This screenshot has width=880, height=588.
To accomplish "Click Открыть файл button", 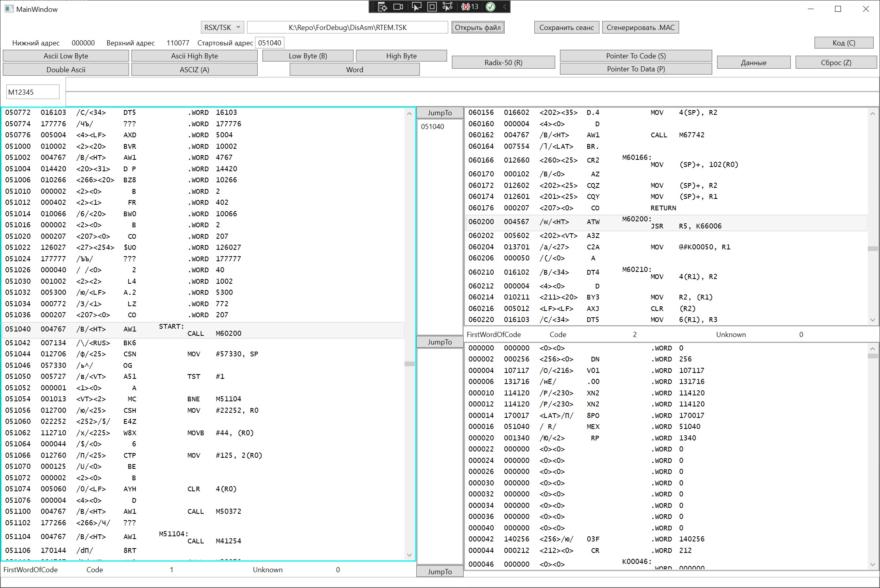I will point(477,27).
